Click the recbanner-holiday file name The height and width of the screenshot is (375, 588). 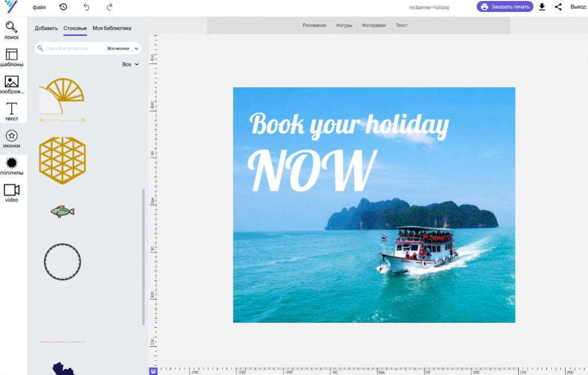tap(429, 7)
